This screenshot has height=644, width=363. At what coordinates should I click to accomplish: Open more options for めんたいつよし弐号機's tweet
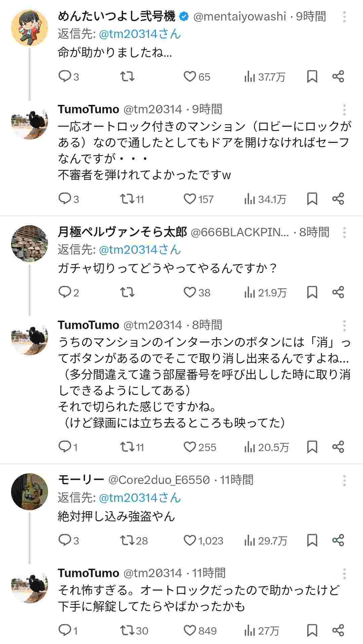[x=345, y=16]
